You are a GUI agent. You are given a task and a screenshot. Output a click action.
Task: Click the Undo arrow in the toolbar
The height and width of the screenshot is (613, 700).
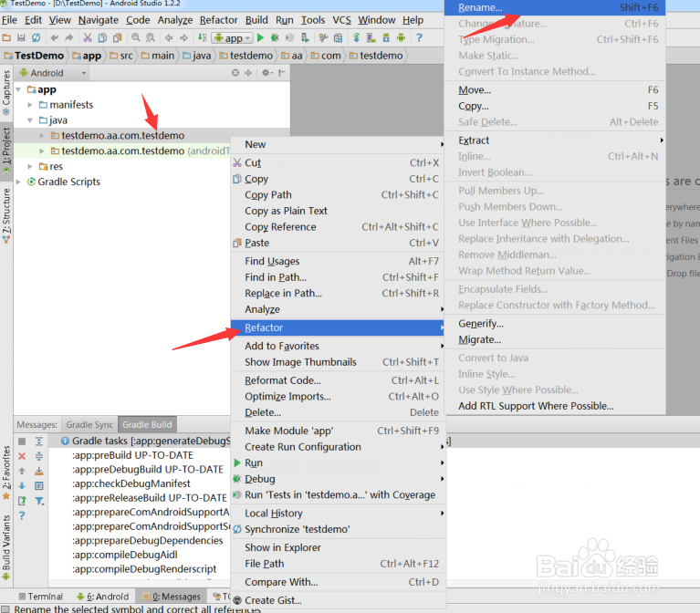click(x=55, y=38)
